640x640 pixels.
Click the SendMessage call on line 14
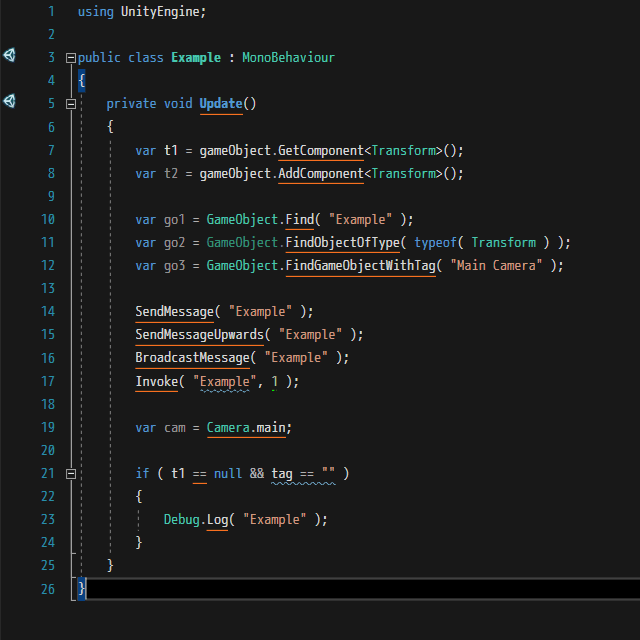tap(174, 312)
